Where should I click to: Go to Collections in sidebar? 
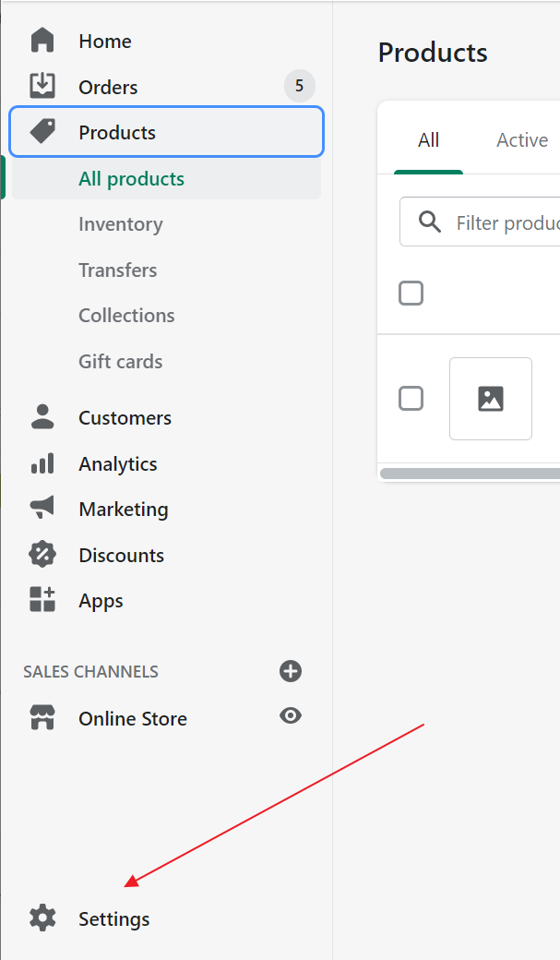126,316
